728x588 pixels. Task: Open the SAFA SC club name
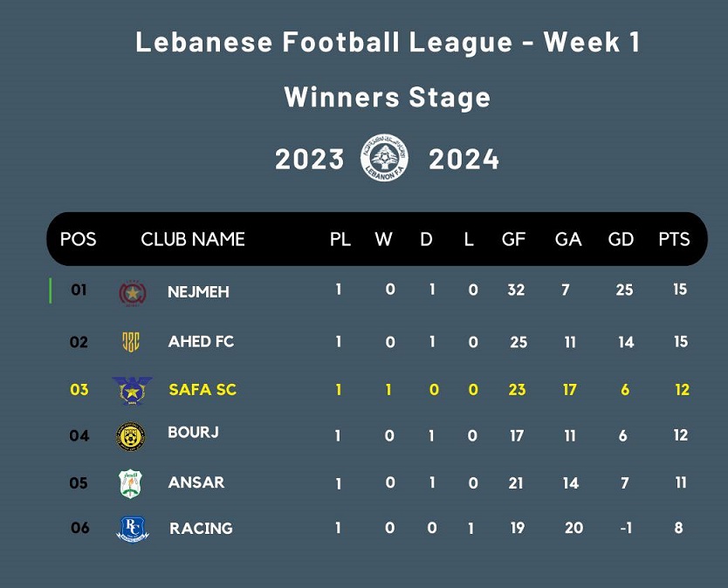[x=203, y=390]
